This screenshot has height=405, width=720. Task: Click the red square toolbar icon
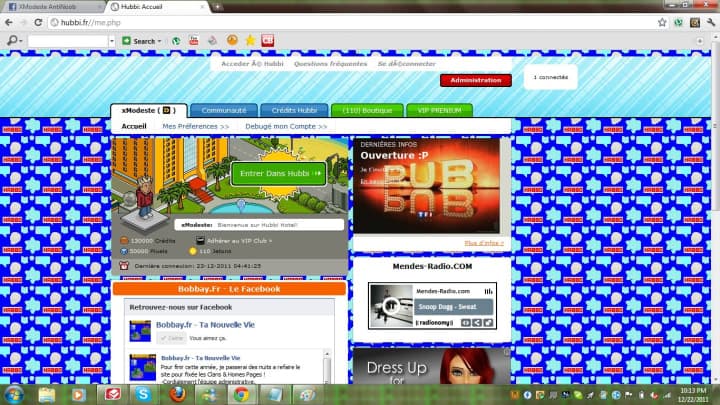pyautogui.click(x=268, y=40)
